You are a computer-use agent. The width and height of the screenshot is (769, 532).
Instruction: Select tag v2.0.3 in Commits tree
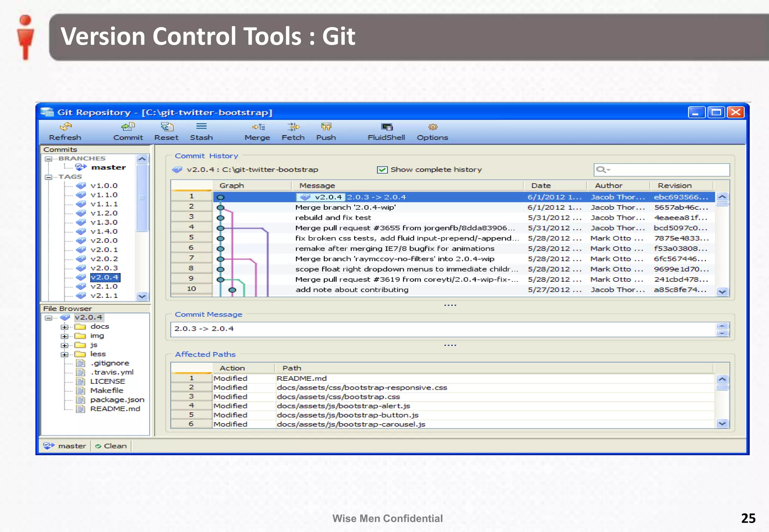[104, 268]
